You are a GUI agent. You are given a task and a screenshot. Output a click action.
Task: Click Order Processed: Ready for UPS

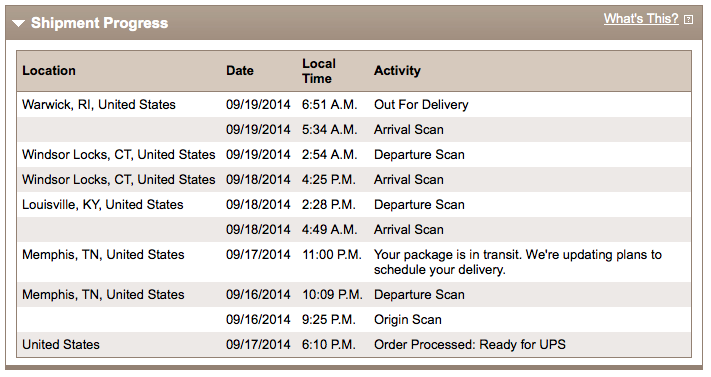(470, 344)
